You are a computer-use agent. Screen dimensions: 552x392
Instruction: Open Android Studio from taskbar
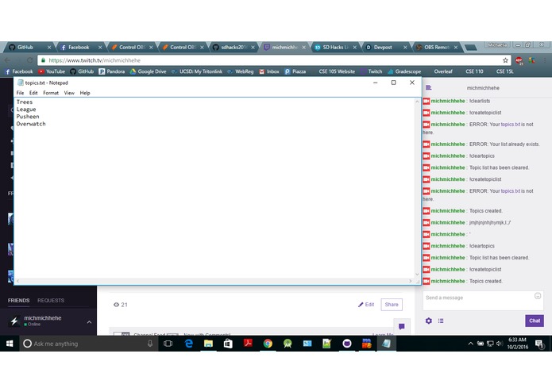288,344
